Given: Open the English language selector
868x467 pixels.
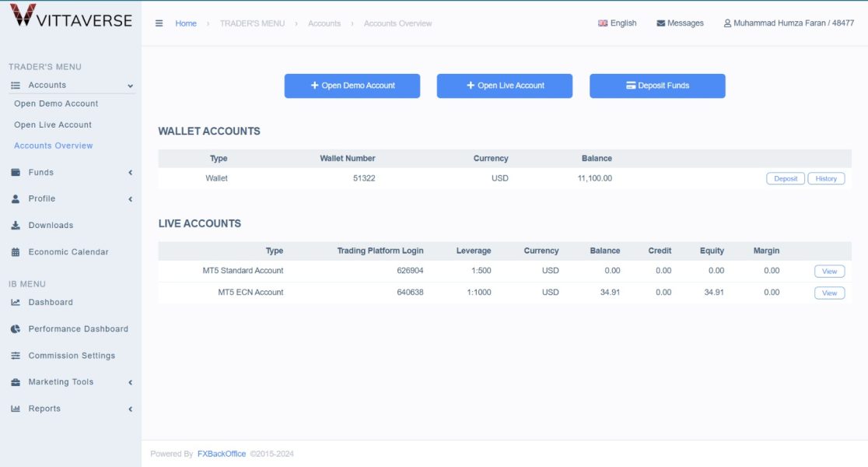Looking at the screenshot, I should 618,23.
